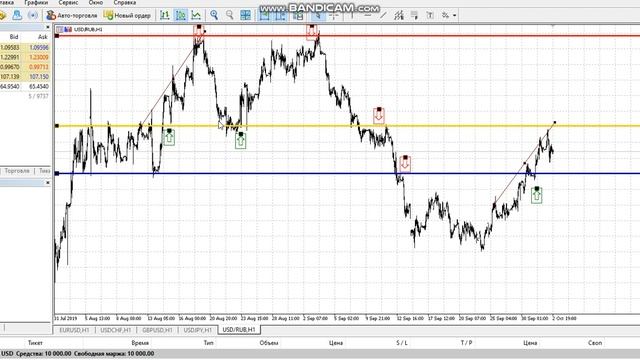Select the row with ask 65.4340
This screenshot has height=360, width=640.
[x=25, y=87]
